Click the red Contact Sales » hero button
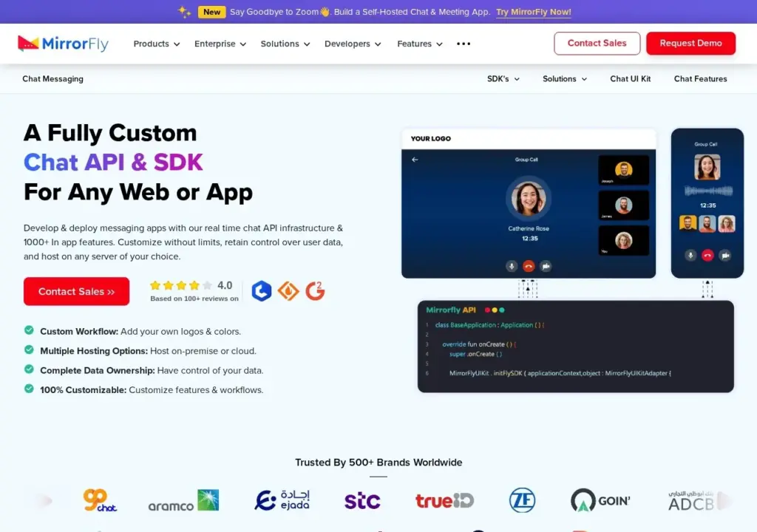 coord(76,291)
